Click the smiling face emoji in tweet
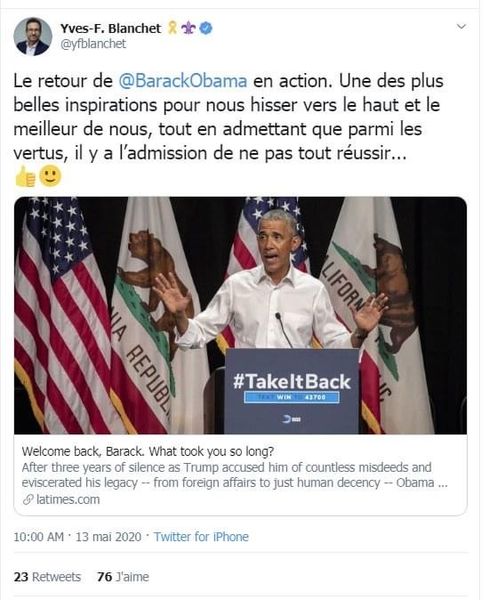The width and height of the screenshot is (489, 600). [x=50, y=176]
